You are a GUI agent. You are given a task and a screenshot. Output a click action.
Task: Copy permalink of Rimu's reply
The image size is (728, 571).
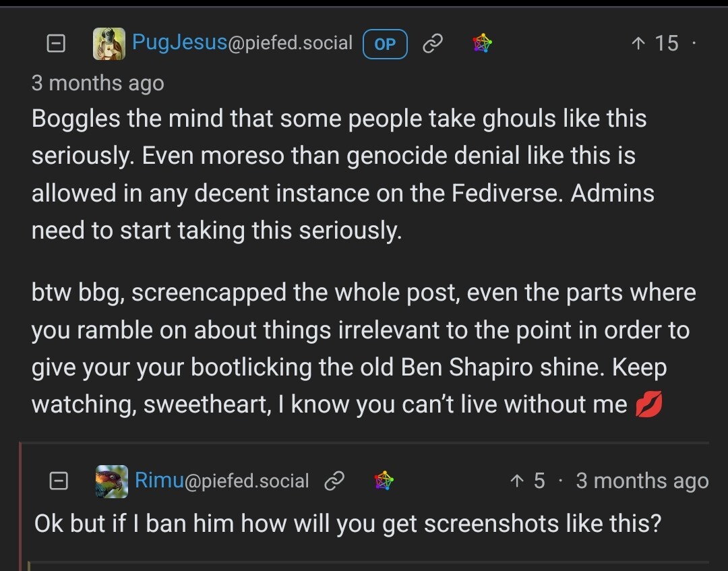coord(334,481)
